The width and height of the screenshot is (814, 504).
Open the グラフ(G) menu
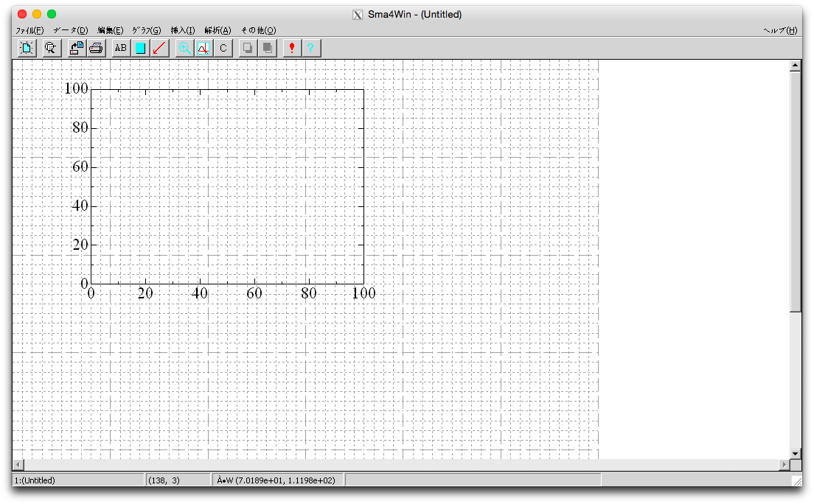pyautogui.click(x=147, y=30)
